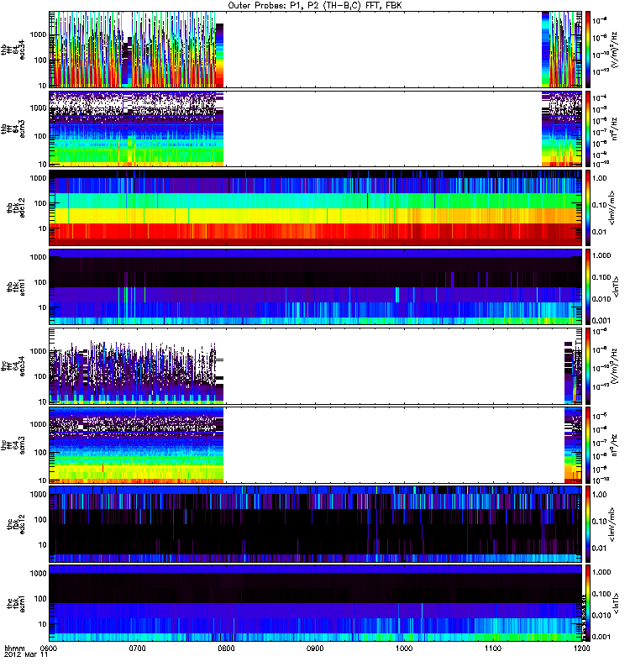Viewport: 630px width, 672px height.
Task: Click the nT²/Hz unit label of thb scm3
Action: [x=614, y=129]
